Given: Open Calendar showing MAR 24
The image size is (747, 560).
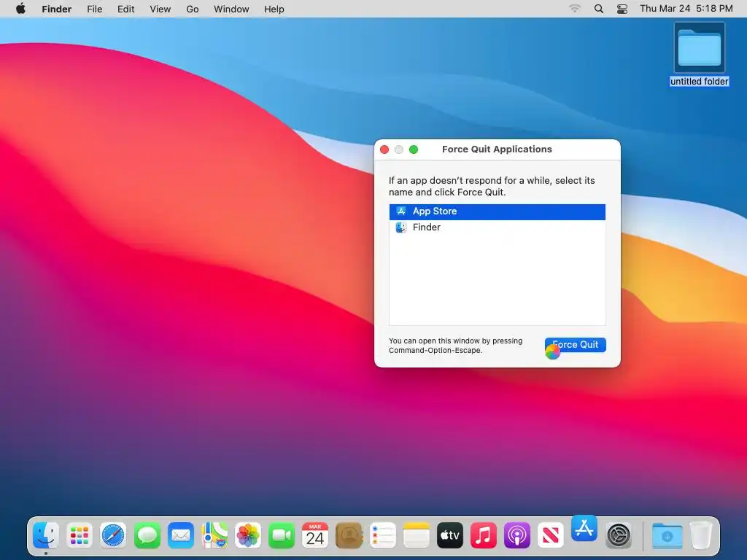Looking at the screenshot, I should [x=315, y=535].
